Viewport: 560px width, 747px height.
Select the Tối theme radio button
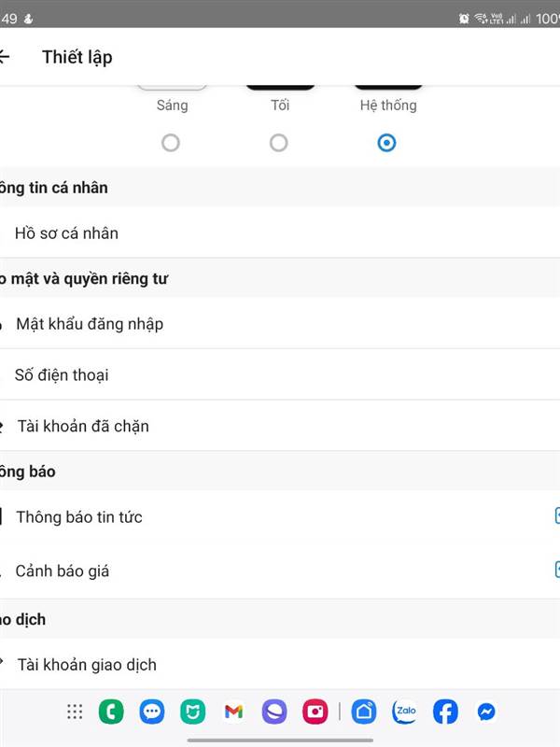click(x=278, y=143)
